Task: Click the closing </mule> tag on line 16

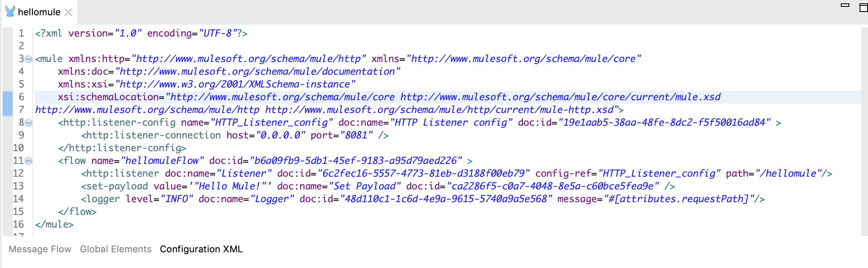Action: point(54,225)
